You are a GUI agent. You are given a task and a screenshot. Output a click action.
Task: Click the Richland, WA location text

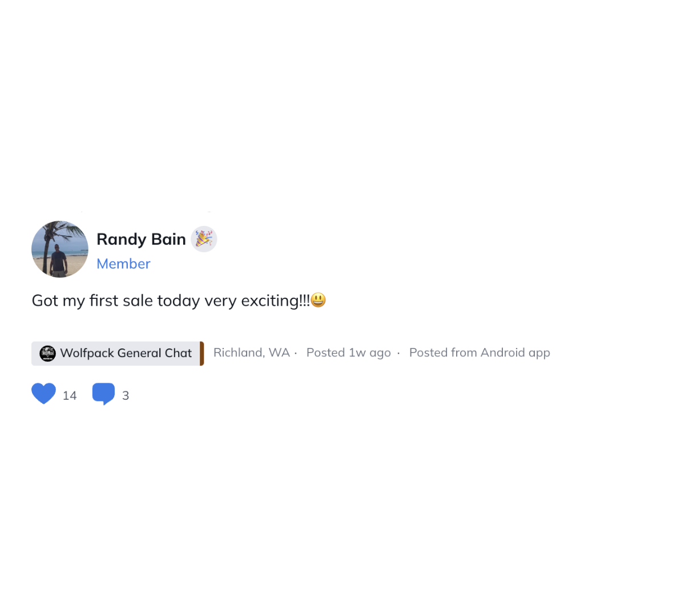click(x=251, y=352)
